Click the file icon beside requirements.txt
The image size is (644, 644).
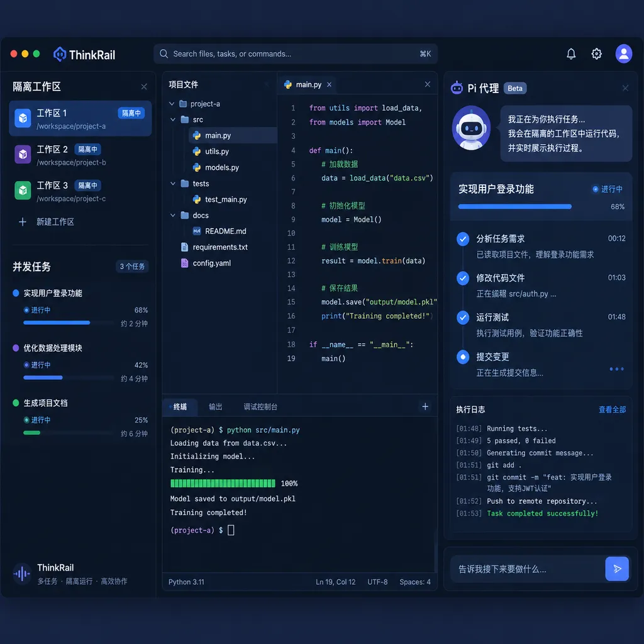tap(184, 247)
